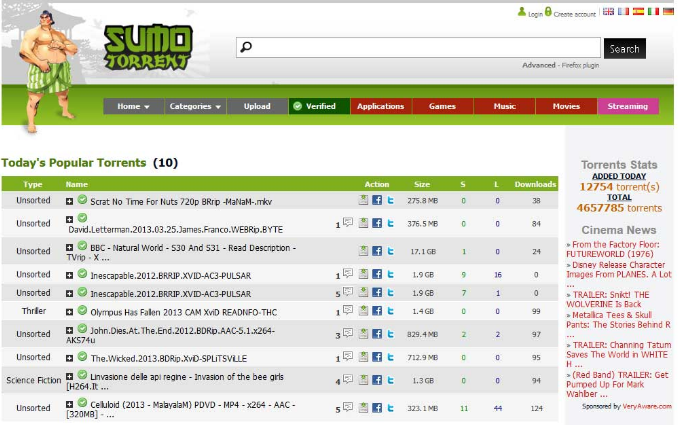
Task: Go to the Upload page
Action: click(257, 106)
